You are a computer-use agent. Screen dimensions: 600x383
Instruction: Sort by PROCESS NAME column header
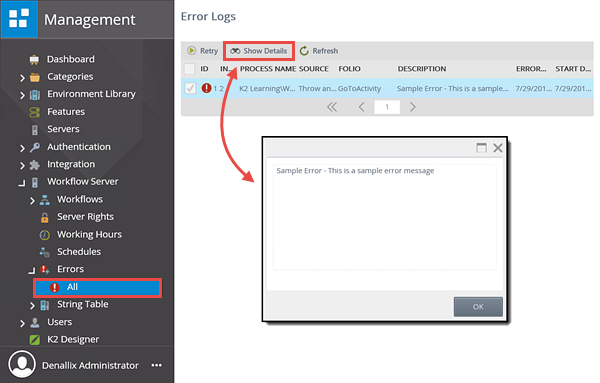coord(268,69)
